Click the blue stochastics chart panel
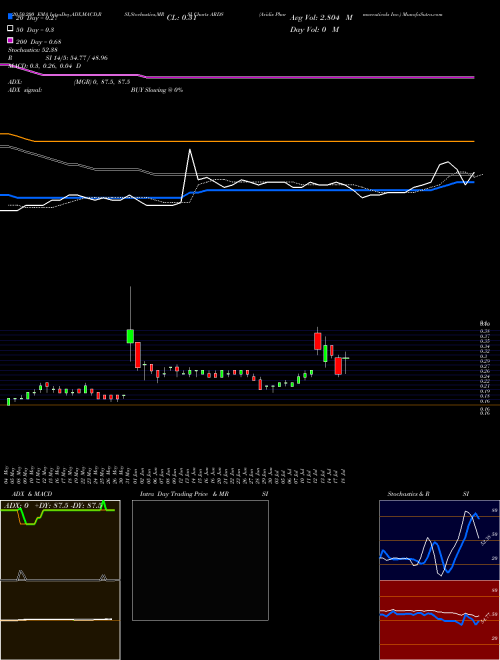This screenshot has width=500, height=660. click(x=439, y=540)
